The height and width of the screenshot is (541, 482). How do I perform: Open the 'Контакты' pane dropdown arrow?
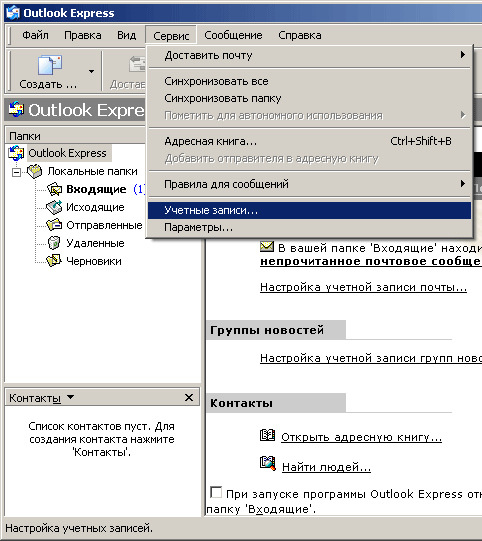click(70, 397)
